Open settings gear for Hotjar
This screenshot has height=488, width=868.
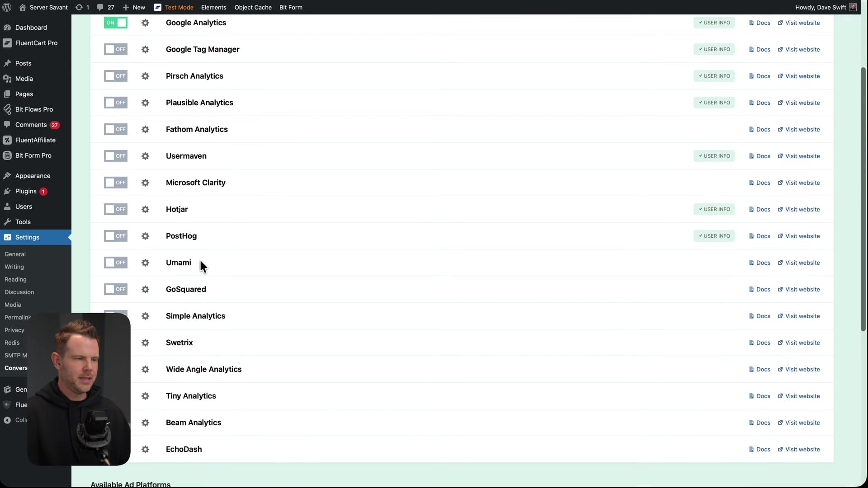click(145, 209)
